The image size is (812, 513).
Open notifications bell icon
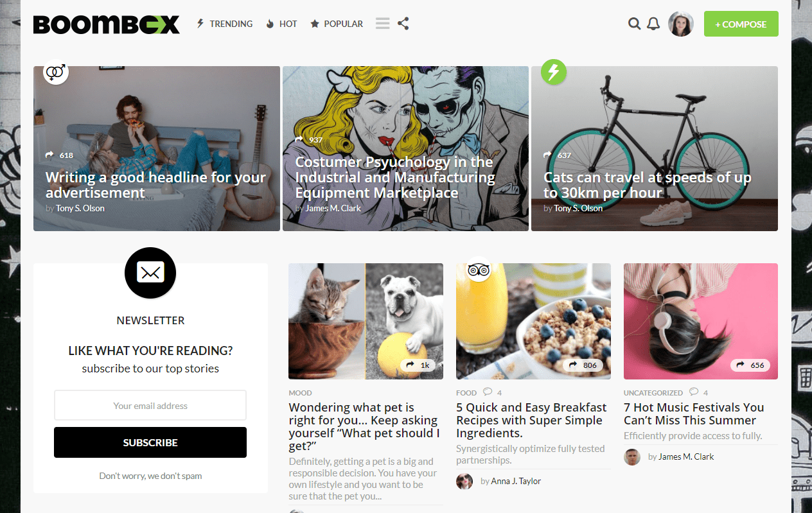[653, 24]
